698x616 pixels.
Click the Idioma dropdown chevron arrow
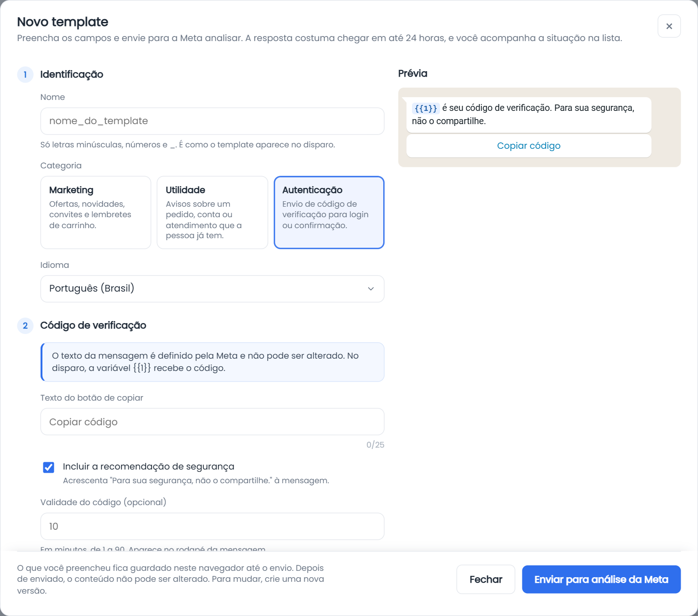coord(371,289)
